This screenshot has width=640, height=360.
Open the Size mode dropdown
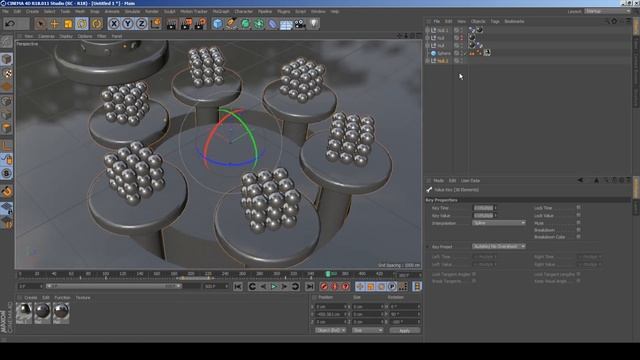point(367,330)
